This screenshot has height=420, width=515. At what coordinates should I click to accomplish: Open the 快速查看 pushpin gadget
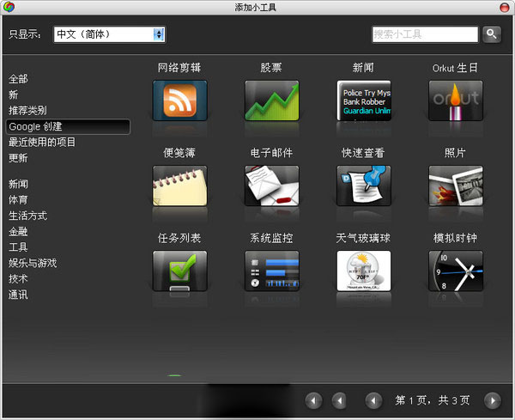pyautogui.click(x=363, y=186)
